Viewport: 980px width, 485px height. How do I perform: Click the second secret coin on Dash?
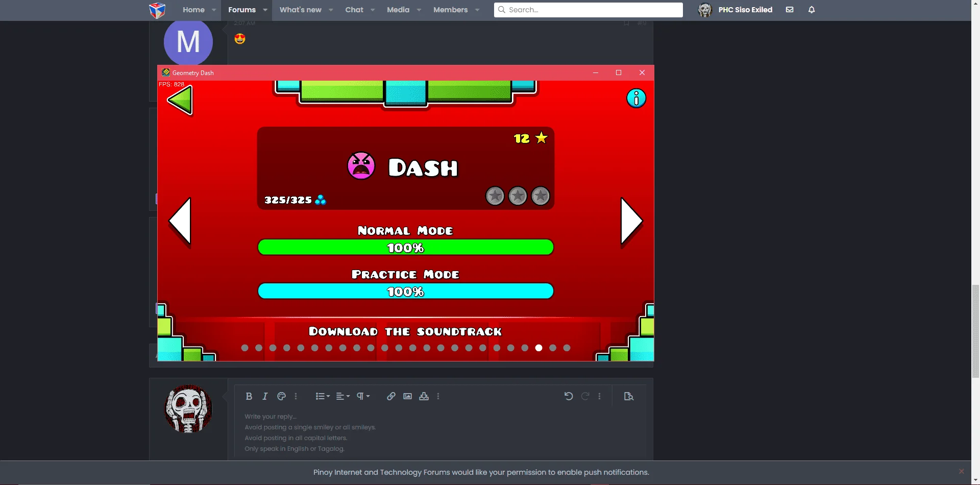(x=518, y=196)
